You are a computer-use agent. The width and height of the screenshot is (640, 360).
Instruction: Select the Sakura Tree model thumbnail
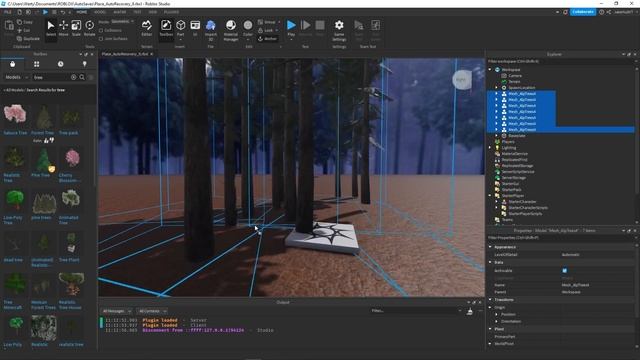tap(15, 114)
